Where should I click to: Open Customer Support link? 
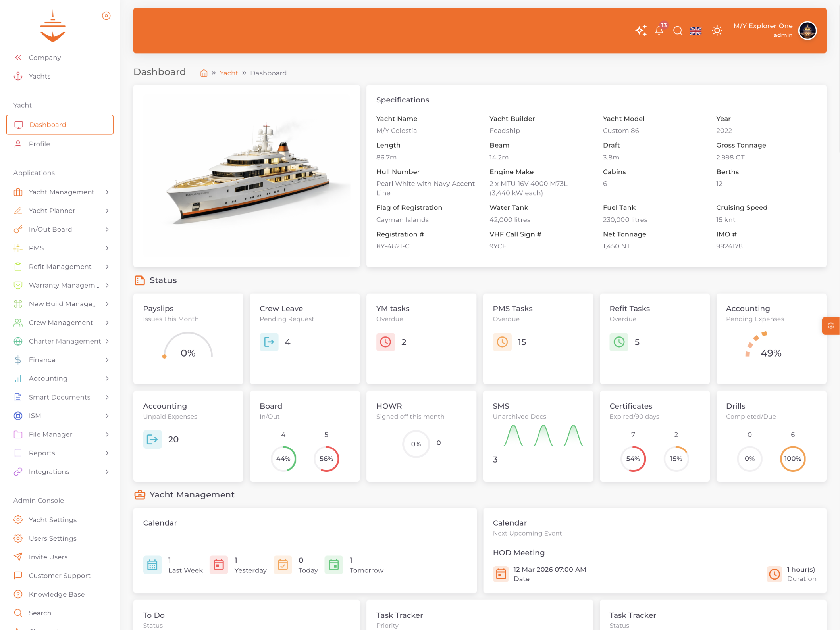(x=60, y=576)
